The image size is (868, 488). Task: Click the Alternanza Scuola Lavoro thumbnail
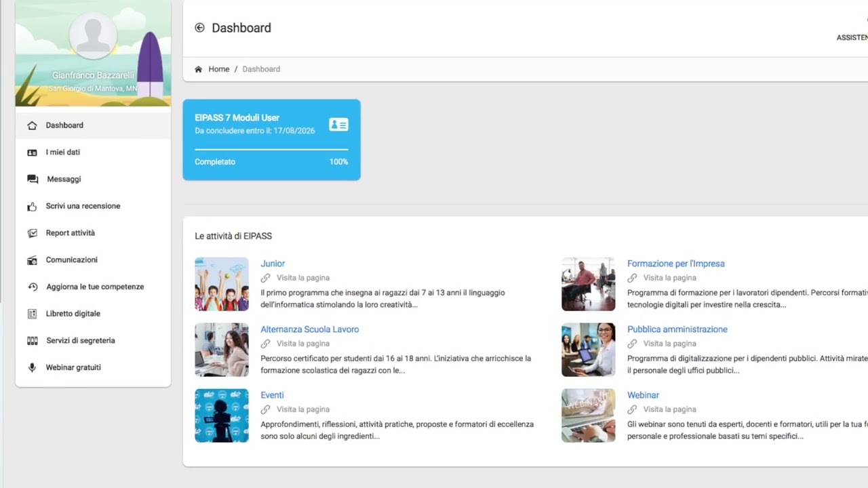coord(222,350)
